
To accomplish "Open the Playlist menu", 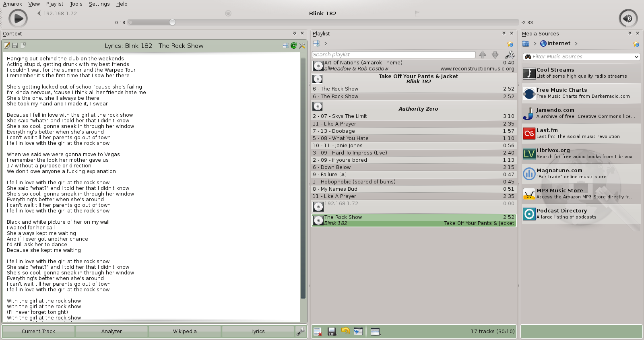I will tap(55, 4).
